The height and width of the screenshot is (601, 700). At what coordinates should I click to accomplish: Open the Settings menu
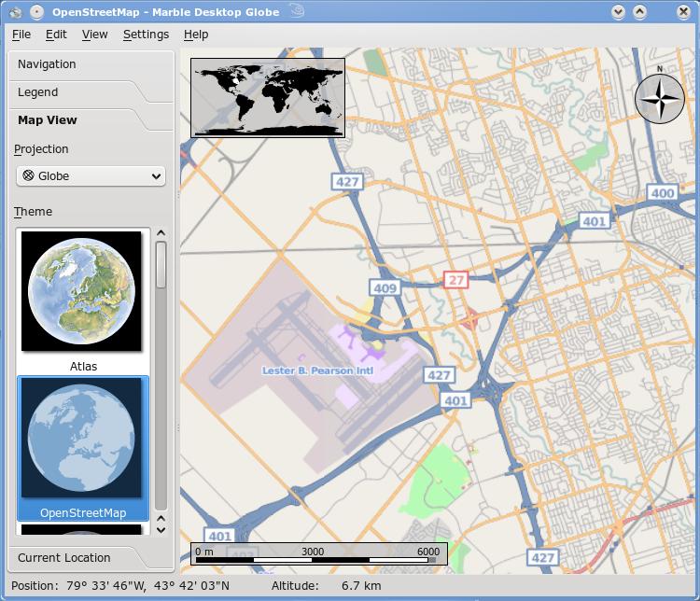click(146, 35)
